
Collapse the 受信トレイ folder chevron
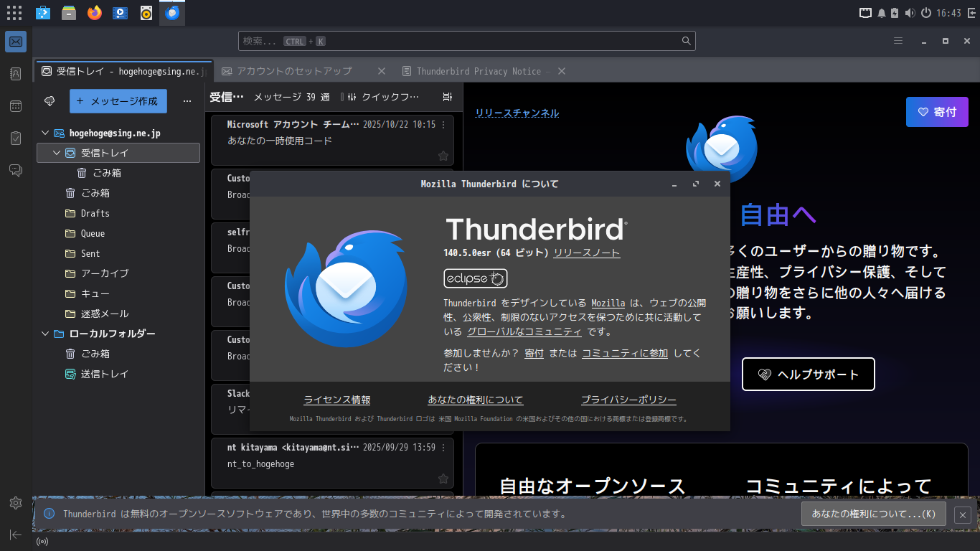pos(57,153)
